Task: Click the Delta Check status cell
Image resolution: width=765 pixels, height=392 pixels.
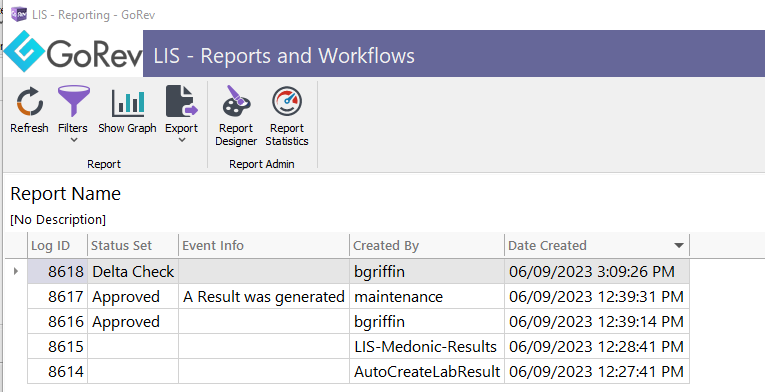Action: pos(133,271)
